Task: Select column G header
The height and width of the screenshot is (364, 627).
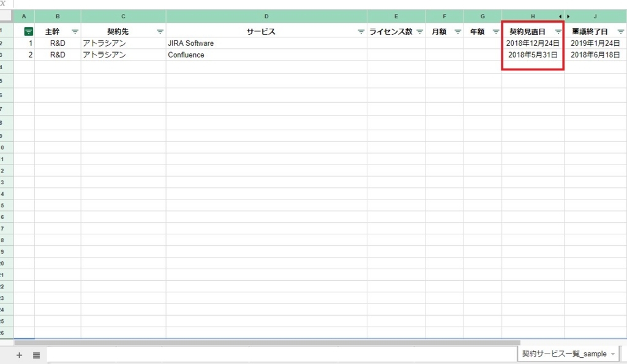Action: point(482,17)
